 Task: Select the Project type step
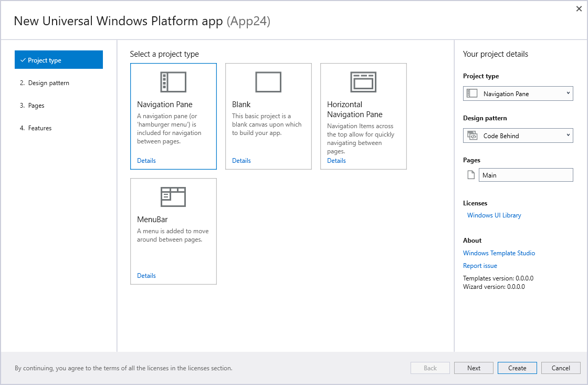59,60
